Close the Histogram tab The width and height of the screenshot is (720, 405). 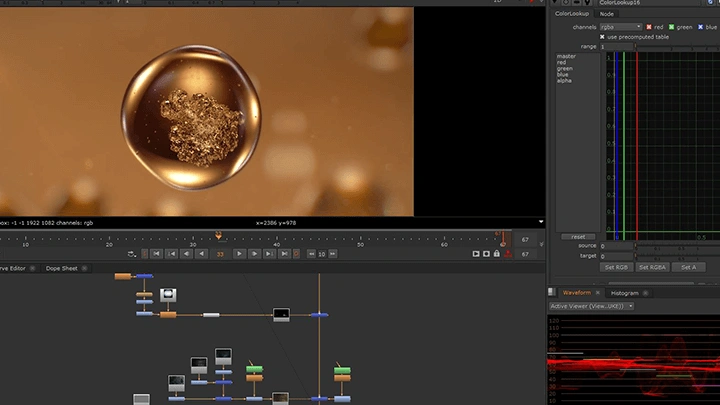click(x=645, y=293)
